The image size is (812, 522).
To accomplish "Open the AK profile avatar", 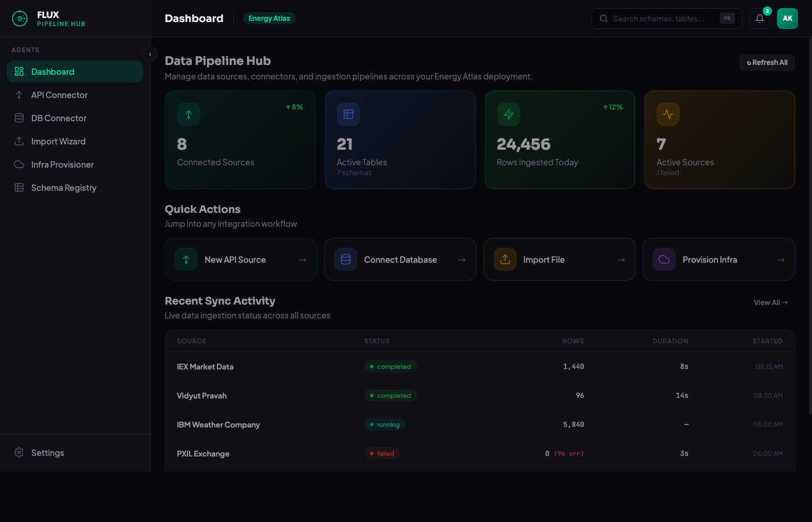I will point(787,18).
